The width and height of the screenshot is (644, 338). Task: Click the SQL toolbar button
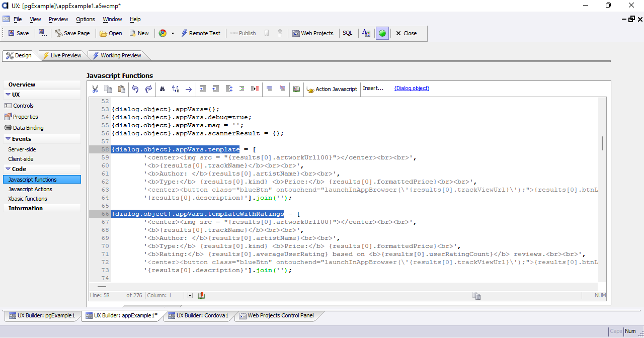click(x=348, y=33)
